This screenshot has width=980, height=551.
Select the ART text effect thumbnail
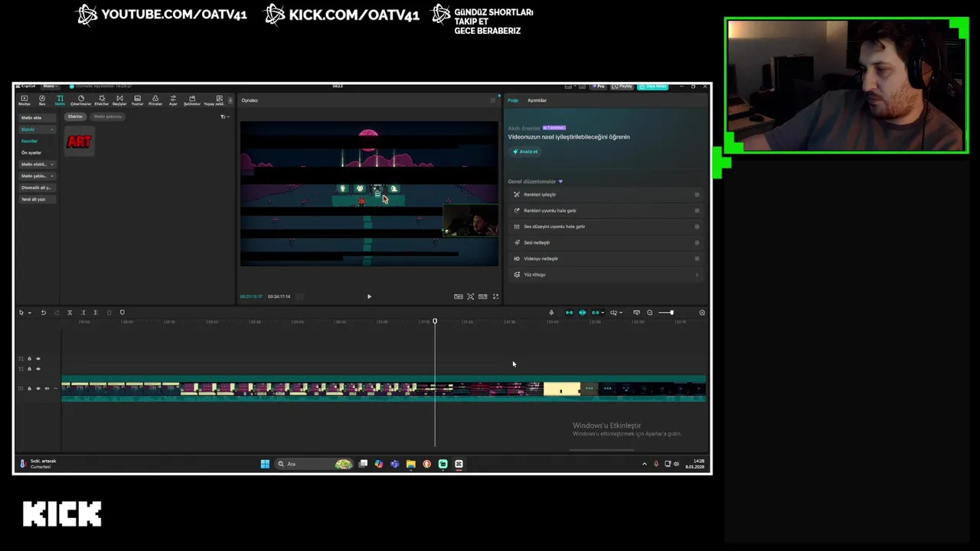[x=79, y=142]
